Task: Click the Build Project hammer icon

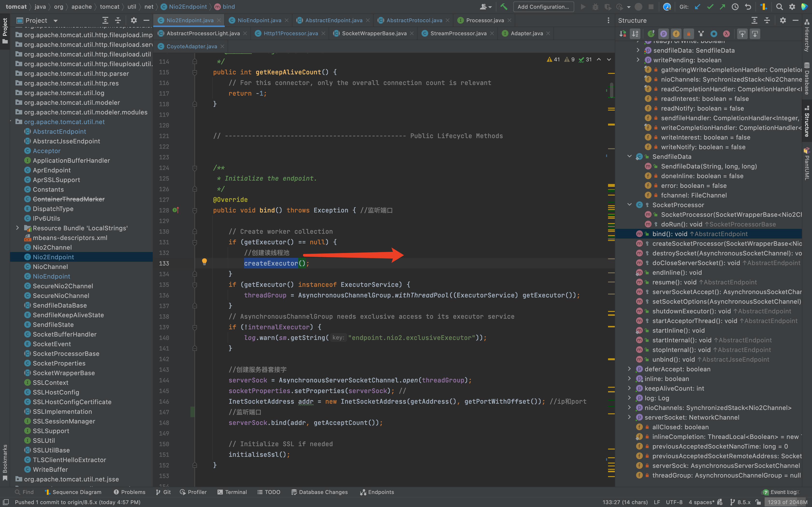Action: click(504, 7)
